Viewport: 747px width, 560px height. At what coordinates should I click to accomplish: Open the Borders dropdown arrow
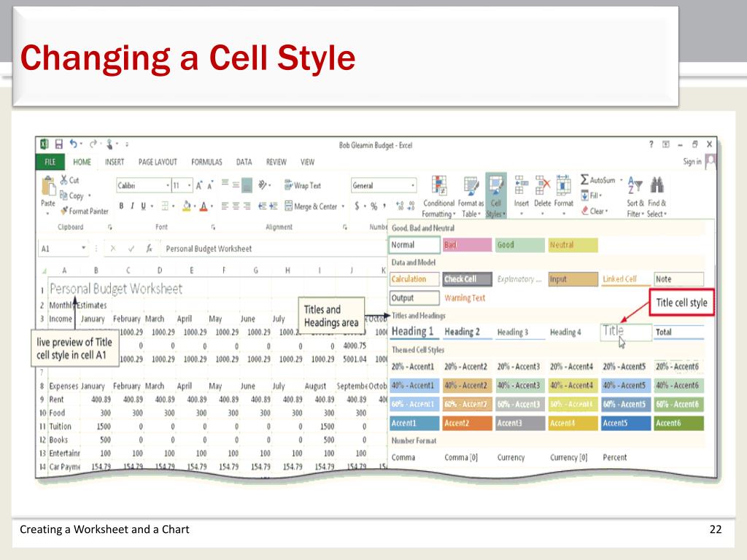[174, 206]
